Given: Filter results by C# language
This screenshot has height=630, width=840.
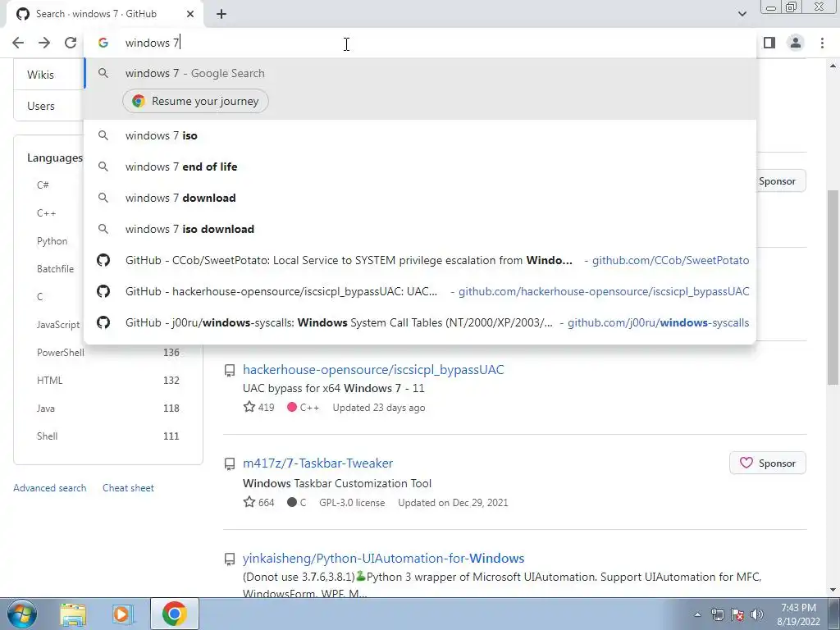Looking at the screenshot, I should click(43, 185).
